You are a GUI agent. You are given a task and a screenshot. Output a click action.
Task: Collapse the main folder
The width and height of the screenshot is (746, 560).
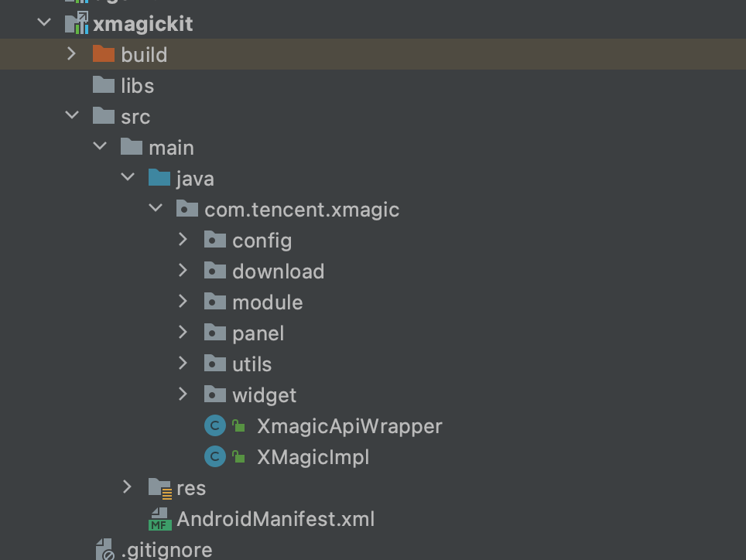(100, 147)
